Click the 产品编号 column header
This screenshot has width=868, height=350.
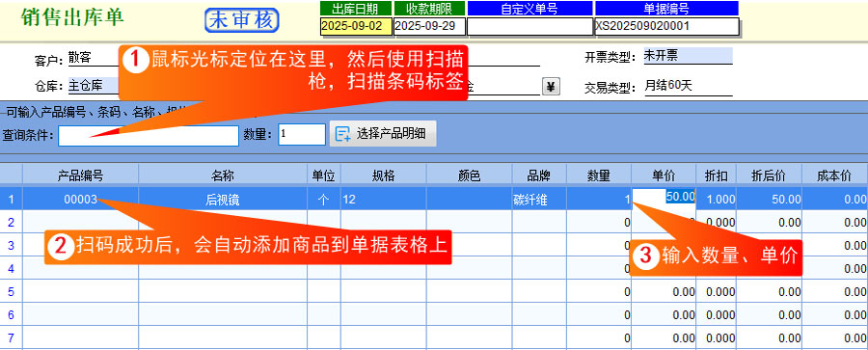[80, 175]
